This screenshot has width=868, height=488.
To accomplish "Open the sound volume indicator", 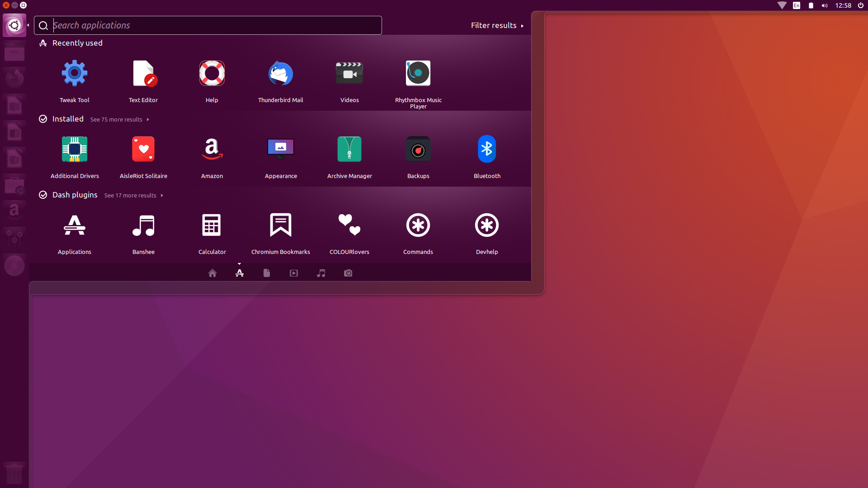I will tap(825, 5).
